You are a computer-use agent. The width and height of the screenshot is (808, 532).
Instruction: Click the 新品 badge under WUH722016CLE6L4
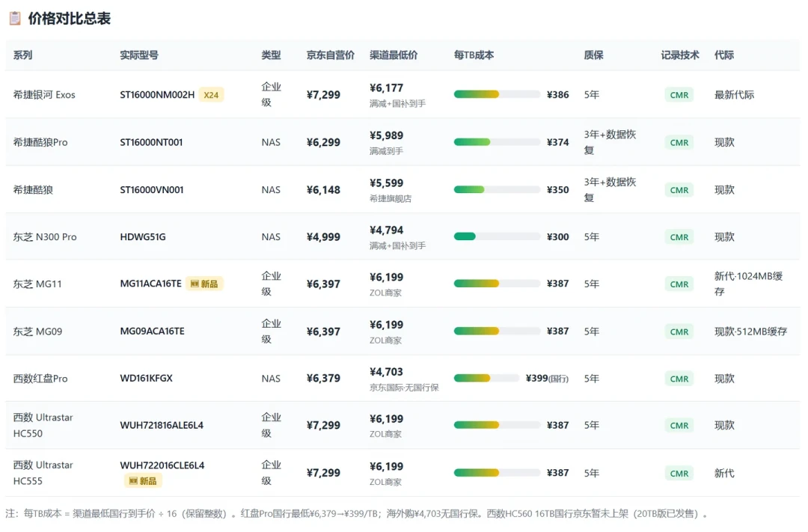[143, 481]
